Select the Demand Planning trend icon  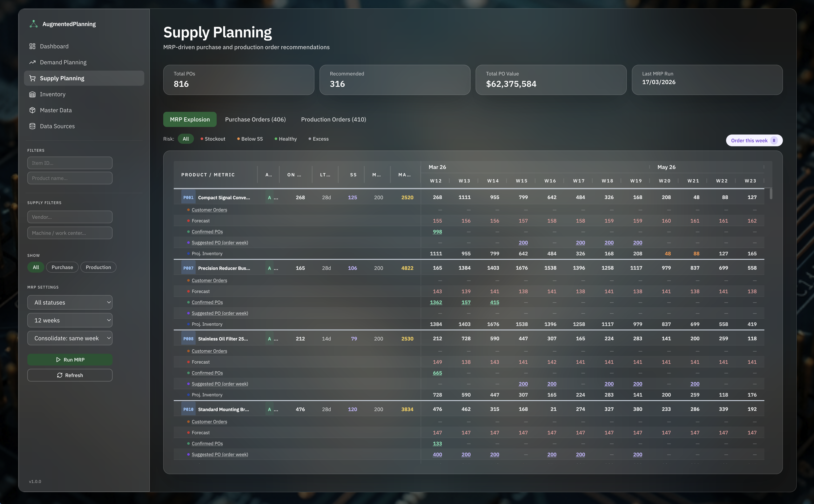33,62
